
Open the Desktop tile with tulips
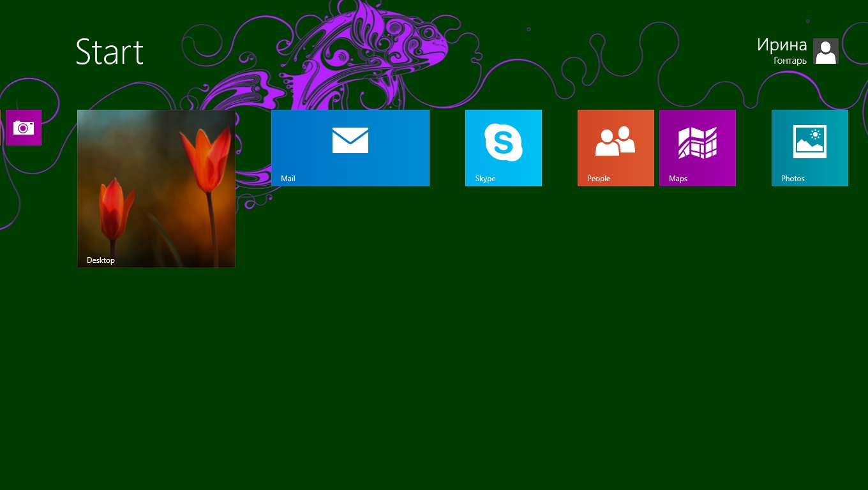(156, 189)
